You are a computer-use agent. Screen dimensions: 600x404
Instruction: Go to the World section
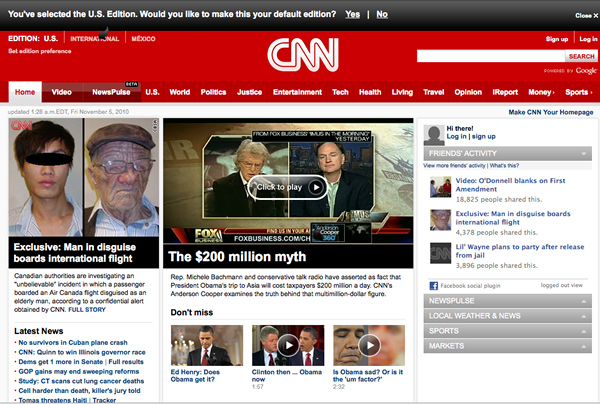[179, 92]
